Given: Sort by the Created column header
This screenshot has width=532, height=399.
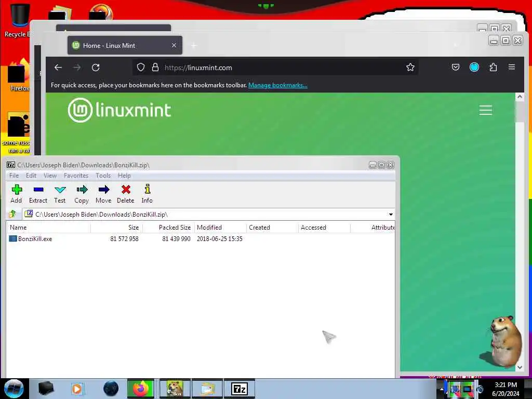Looking at the screenshot, I should [x=272, y=228].
